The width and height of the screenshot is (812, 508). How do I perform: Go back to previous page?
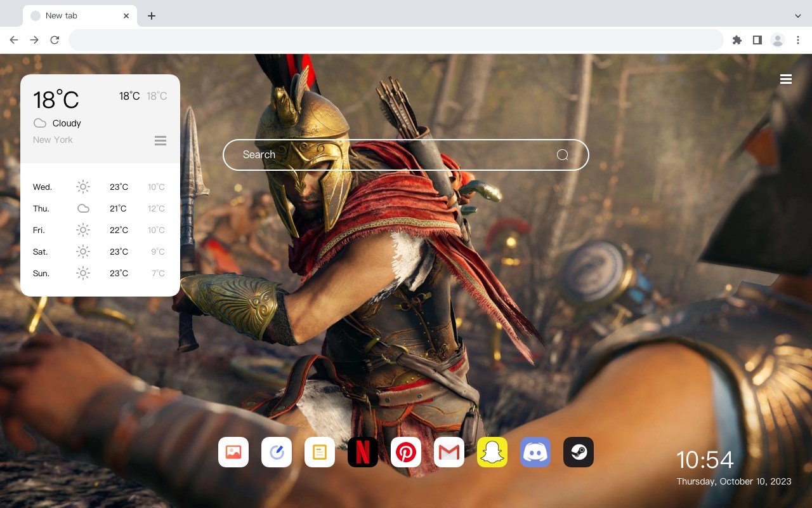[14, 40]
